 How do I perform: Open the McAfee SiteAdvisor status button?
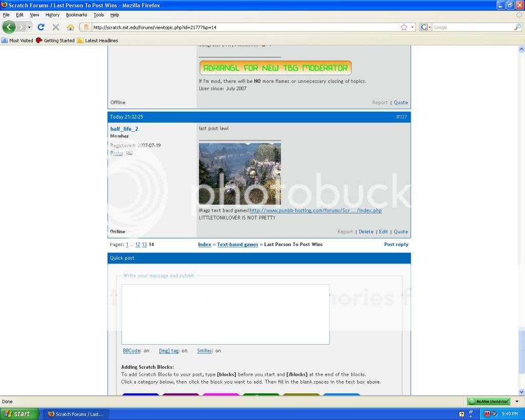(x=489, y=402)
